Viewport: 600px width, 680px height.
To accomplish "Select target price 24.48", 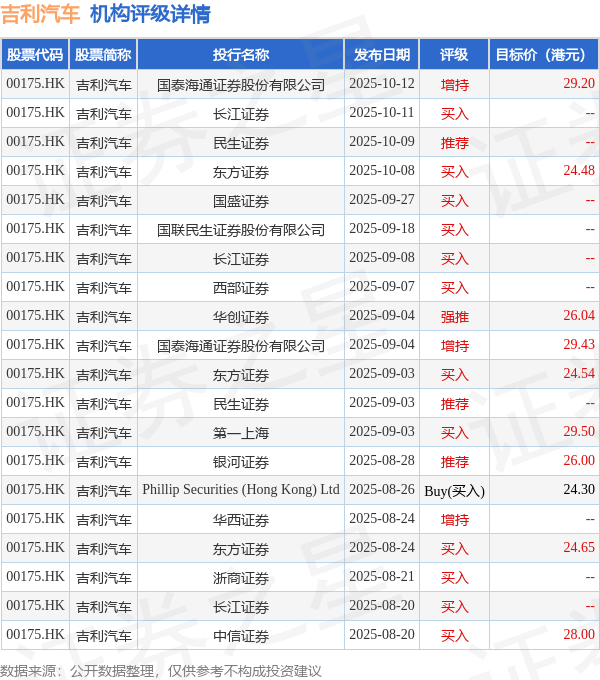I will click(579, 170).
